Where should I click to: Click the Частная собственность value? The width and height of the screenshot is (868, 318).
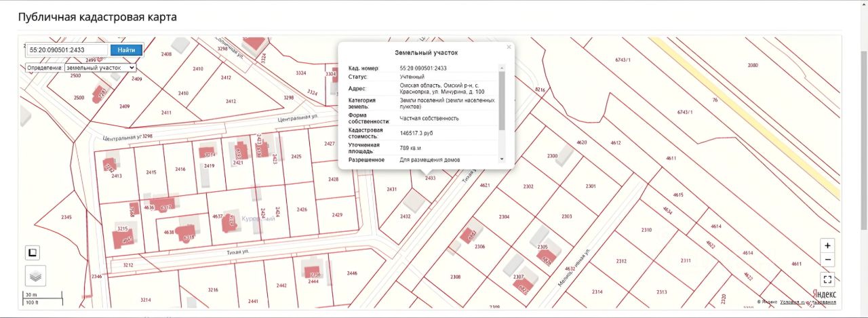[x=429, y=118]
